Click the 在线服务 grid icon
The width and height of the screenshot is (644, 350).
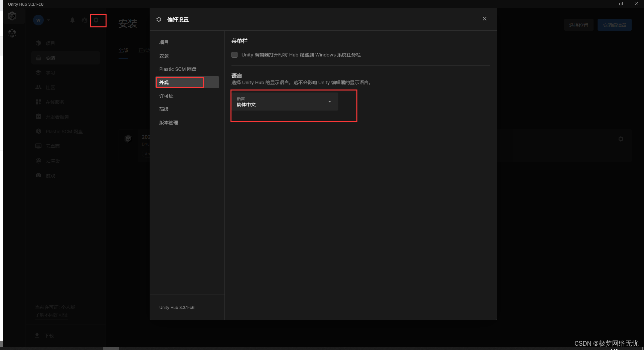(38, 102)
